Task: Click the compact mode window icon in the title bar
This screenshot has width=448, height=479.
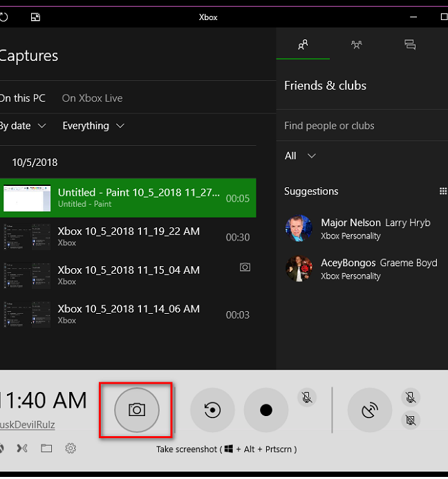Action: 35,17
